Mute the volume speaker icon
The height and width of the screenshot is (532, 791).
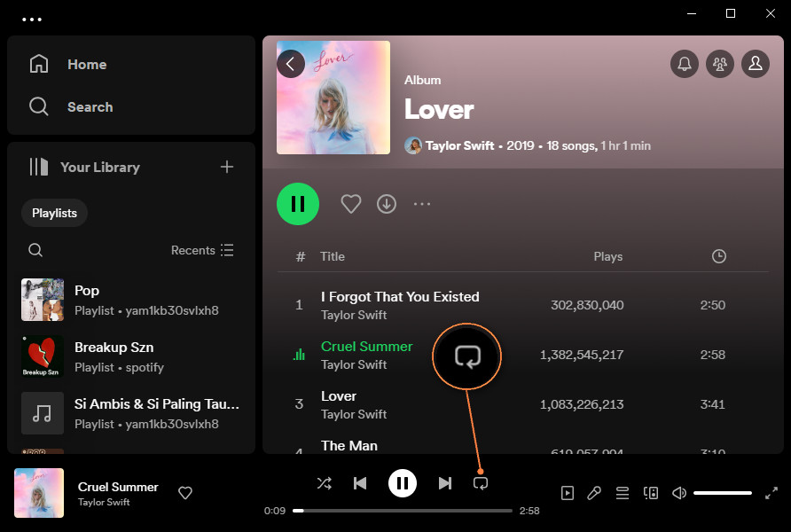tap(679, 493)
